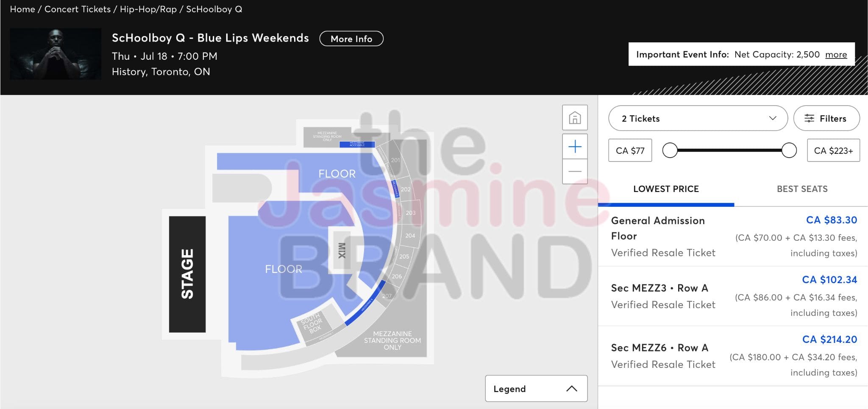
Task: Click the More Info button
Action: (x=351, y=39)
